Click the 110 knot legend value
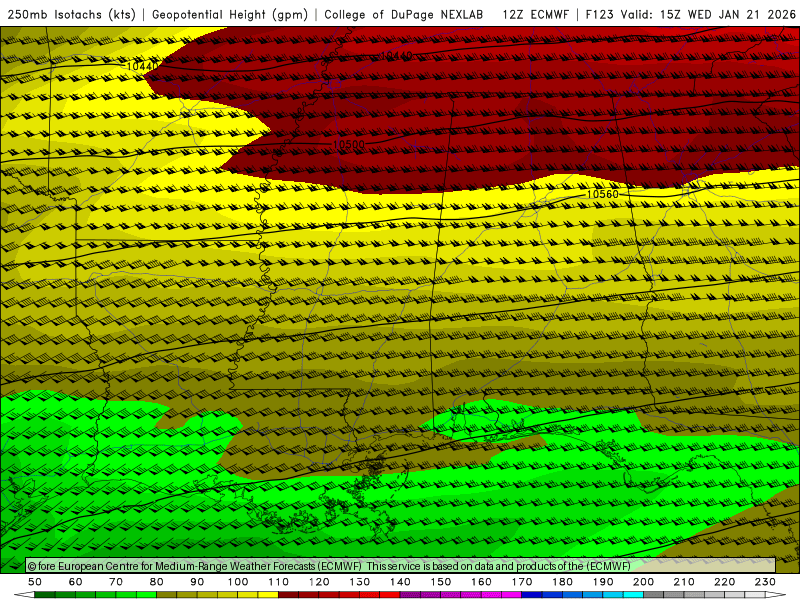Screen dimensions: 800x600 point(278,582)
